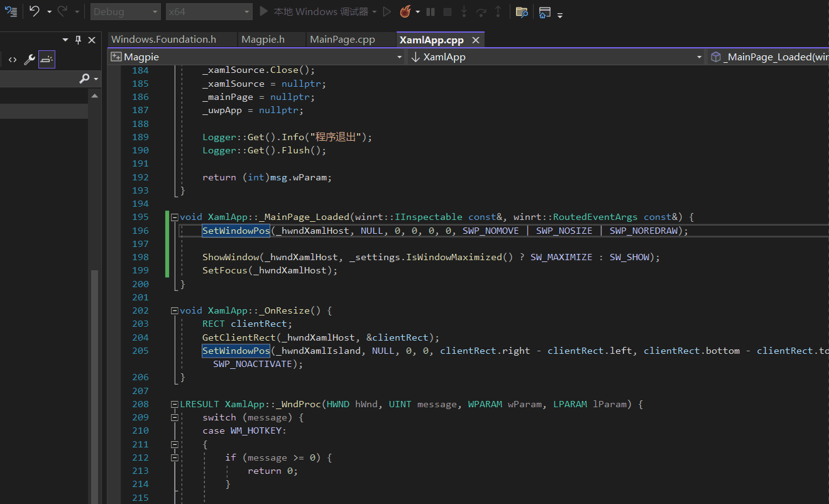Click SWP_NOACTIVATE on the wrapped line
This screenshot has width=829, height=504.
tap(253, 364)
